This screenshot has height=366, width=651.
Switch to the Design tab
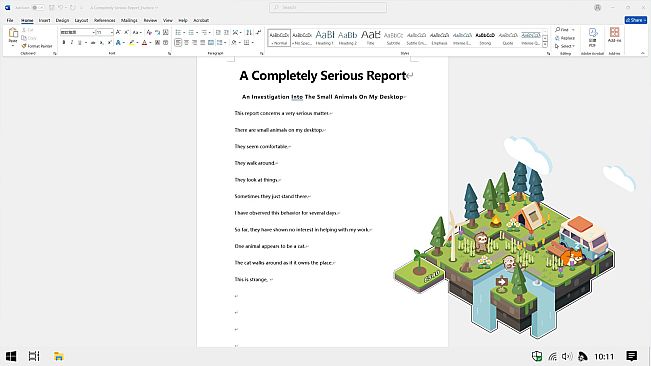(x=62, y=20)
